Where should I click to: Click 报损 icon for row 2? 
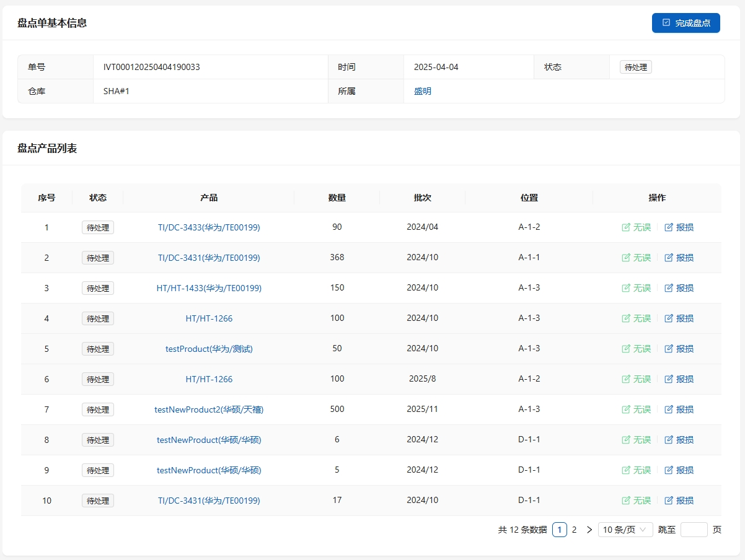pos(669,258)
